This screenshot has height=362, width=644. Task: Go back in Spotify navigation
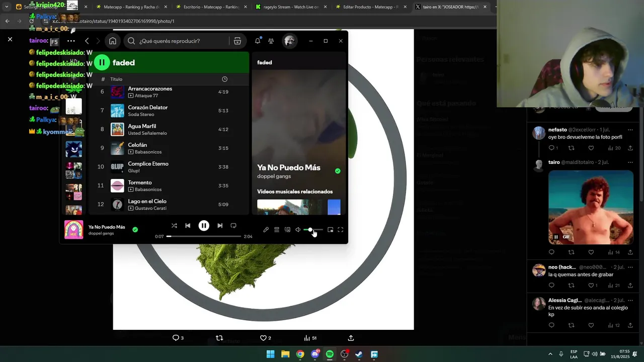click(x=87, y=41)
